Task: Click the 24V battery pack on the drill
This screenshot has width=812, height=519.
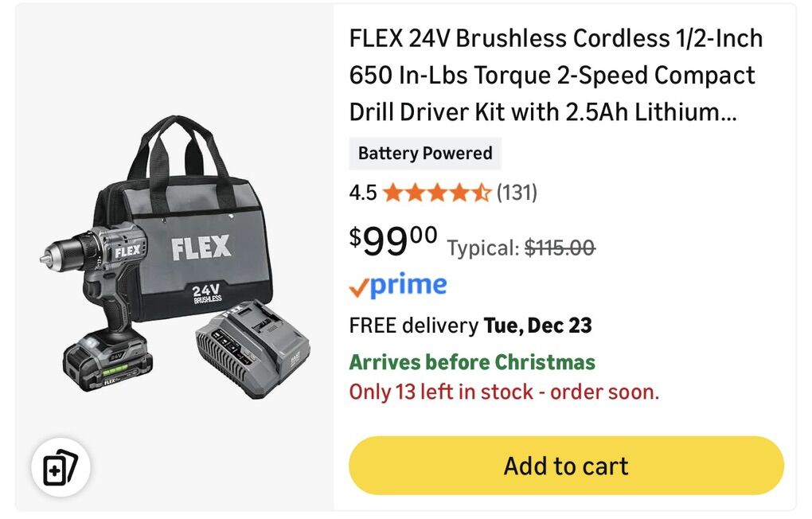Action: [107, 363]
